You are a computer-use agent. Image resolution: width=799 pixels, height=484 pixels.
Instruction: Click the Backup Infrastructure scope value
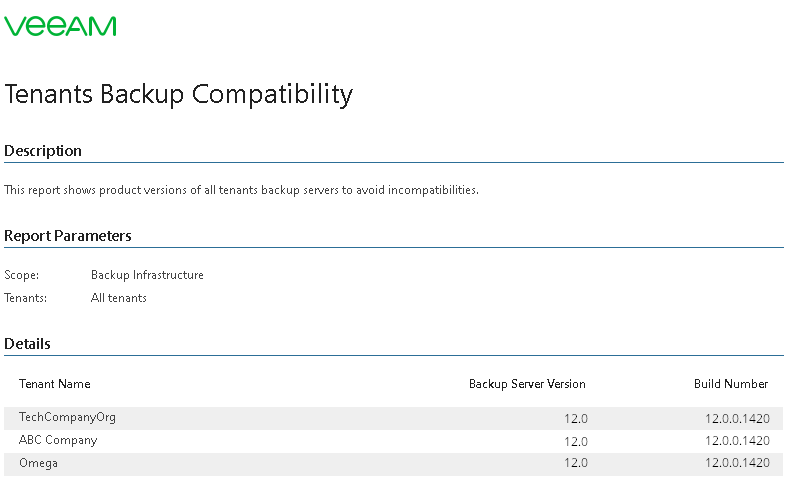(147, 275)
